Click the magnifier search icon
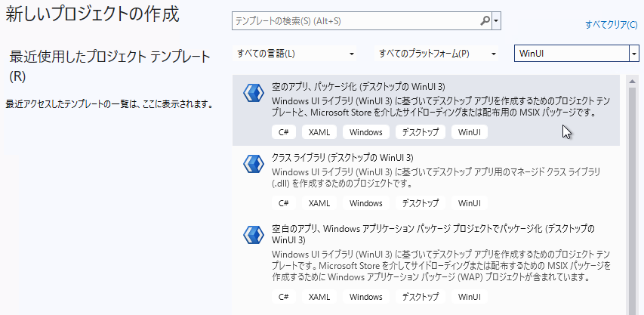Viewport: 644px width, 315px height. click(x=485, y=21)
